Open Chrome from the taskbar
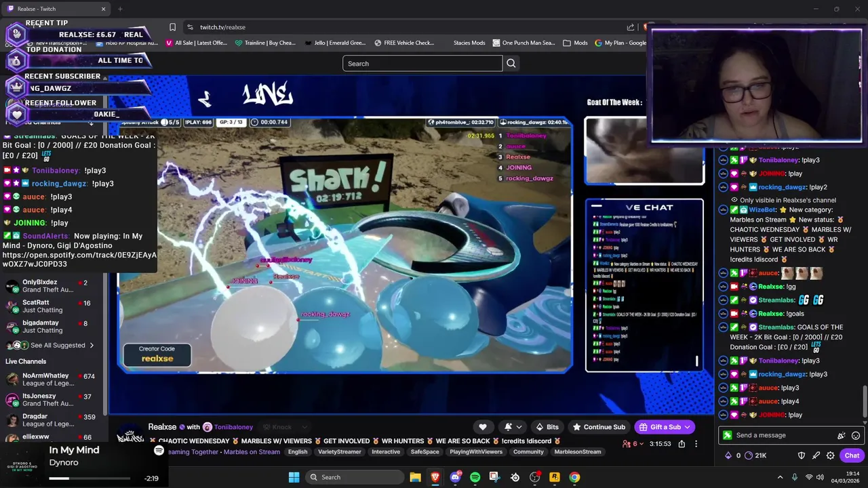Viewport: 868px width, 488px height. (x=574, y=477)
